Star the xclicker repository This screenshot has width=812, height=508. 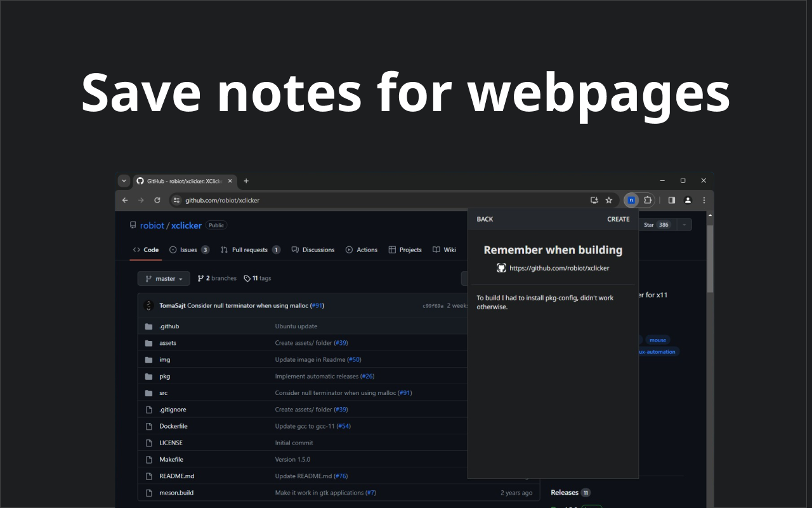click(657, 225)
